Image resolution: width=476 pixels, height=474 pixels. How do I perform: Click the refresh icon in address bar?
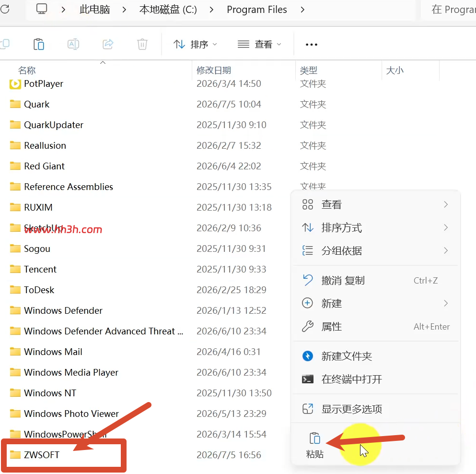(5, 9)
